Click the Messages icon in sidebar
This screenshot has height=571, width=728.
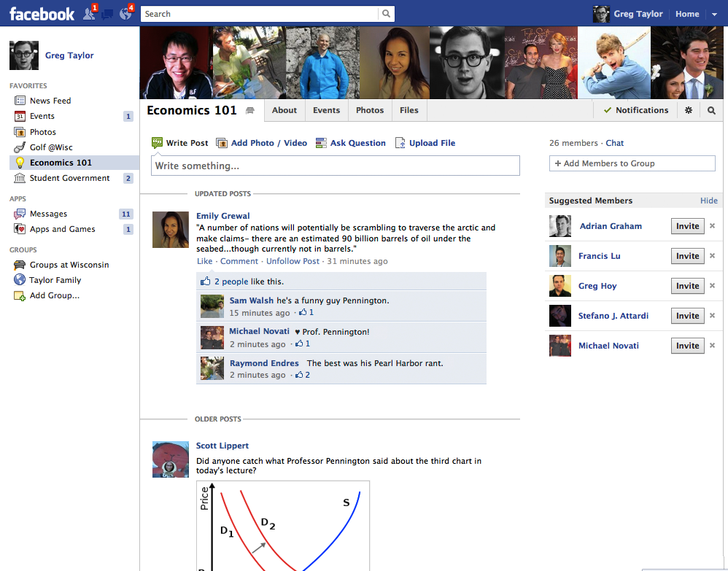coord(20,214)
